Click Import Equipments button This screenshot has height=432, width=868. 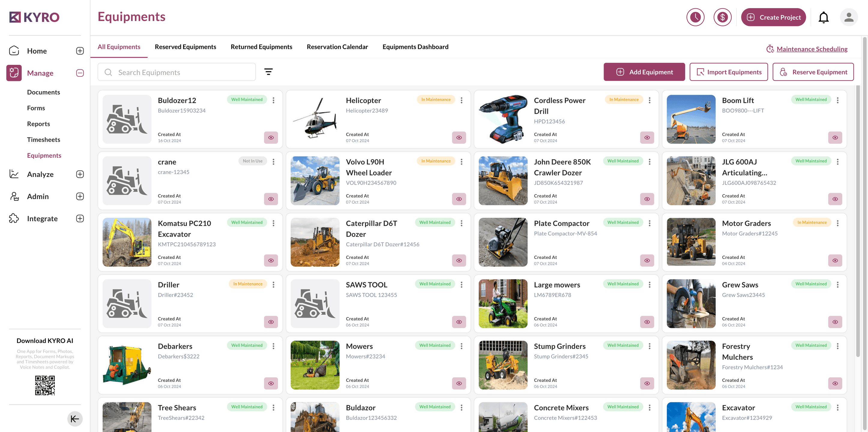point(728,72)
